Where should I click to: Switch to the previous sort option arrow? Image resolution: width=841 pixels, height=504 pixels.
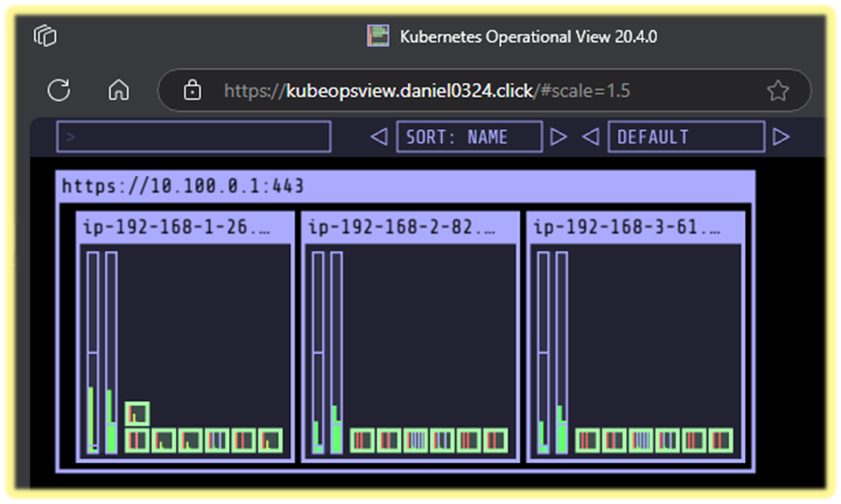pyautogui.click(x=379, y=137)
